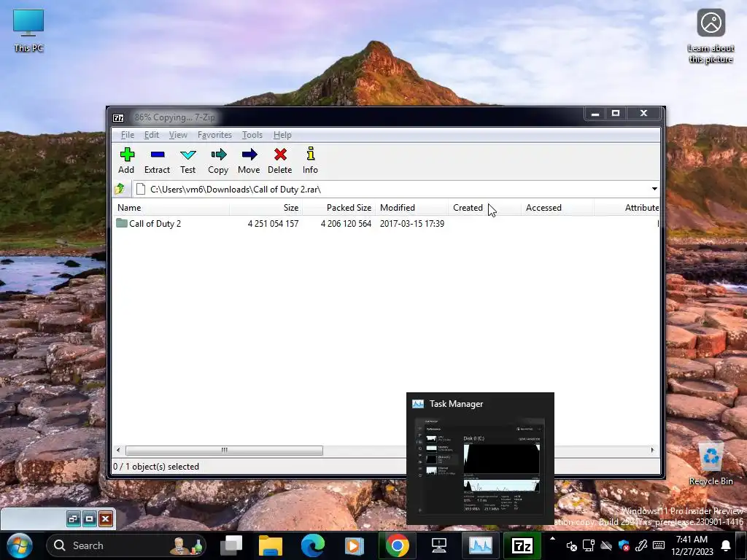Click the computer monitor taskbar icon
747x560 pixels.
pos(438,545)
